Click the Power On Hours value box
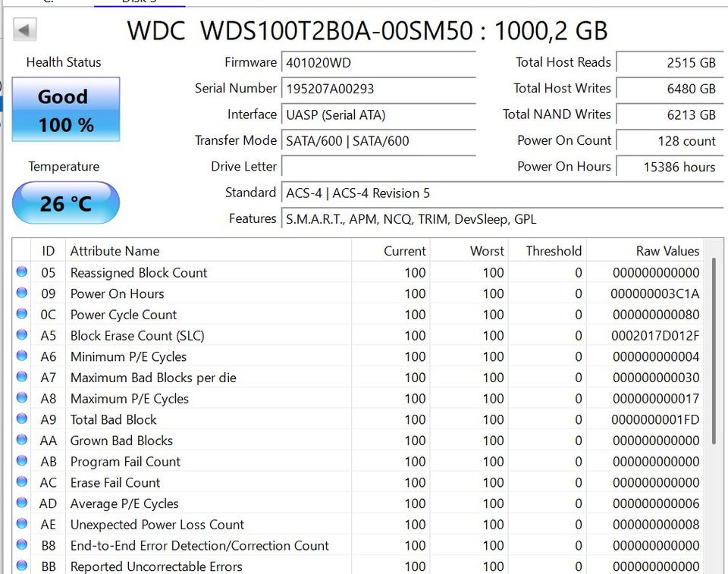 pos(670,167)
